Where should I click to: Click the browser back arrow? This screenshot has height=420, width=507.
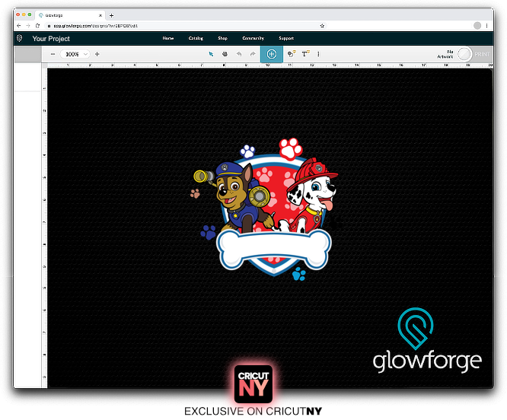tap(19, 26)
